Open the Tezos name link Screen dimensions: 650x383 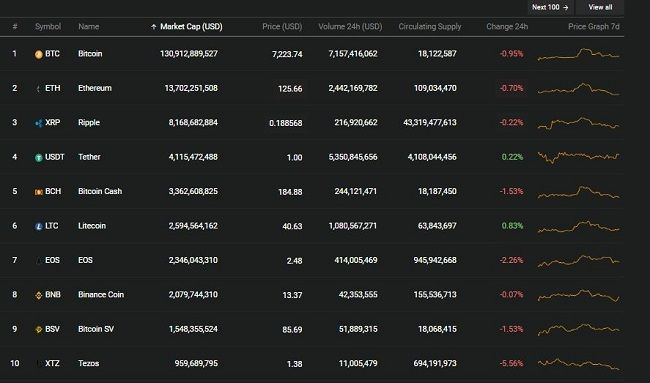[89, 363]
